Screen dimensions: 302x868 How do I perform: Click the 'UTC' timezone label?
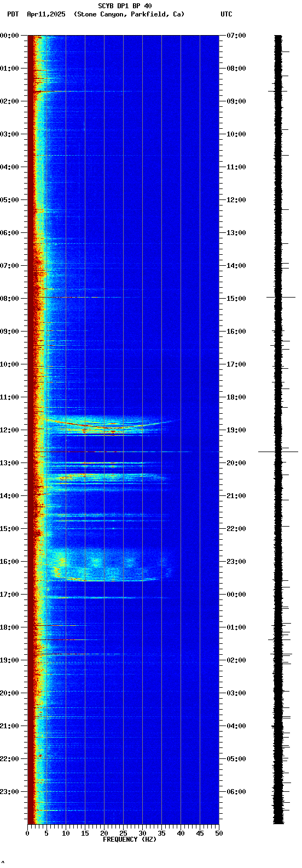point(226,14)
